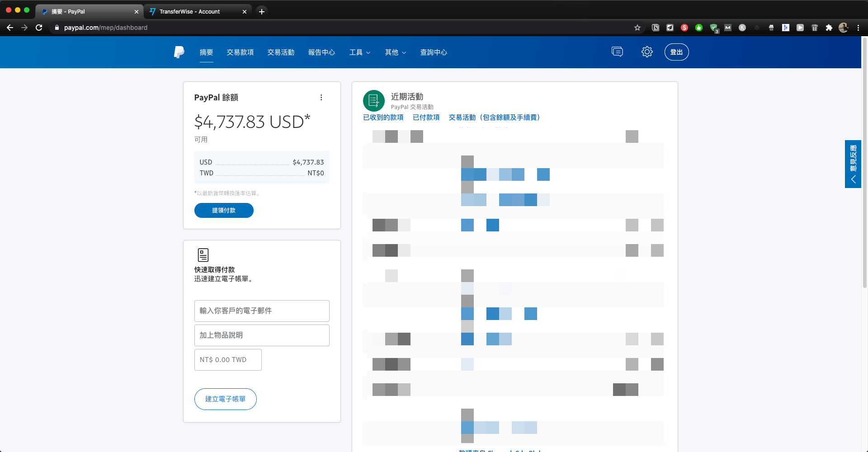The height and width of the screenshot is (452, 868).
Task: Click the invoice document icon
Action: pyautogui.click(x=203, y=255)
